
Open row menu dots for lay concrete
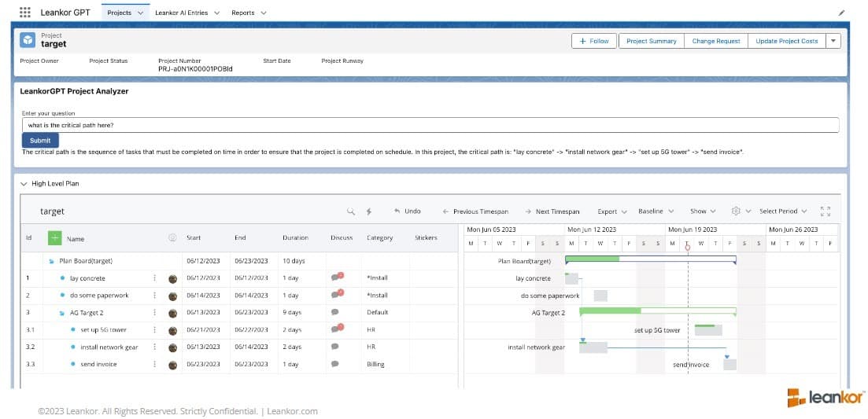[154, 278]
